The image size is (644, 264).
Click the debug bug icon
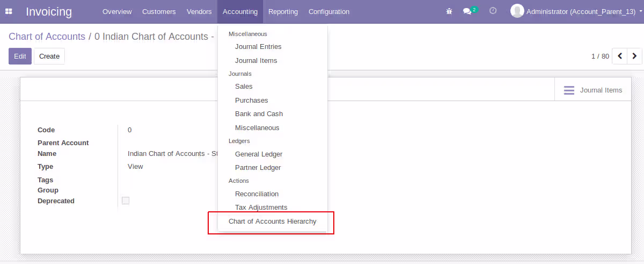449,11
